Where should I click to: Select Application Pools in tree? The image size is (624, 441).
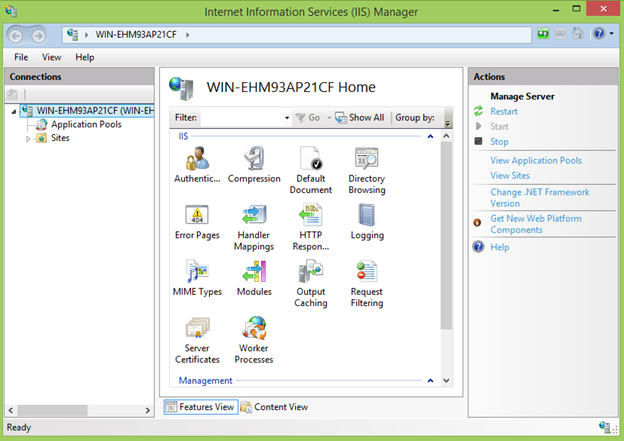tap(86, 125)
